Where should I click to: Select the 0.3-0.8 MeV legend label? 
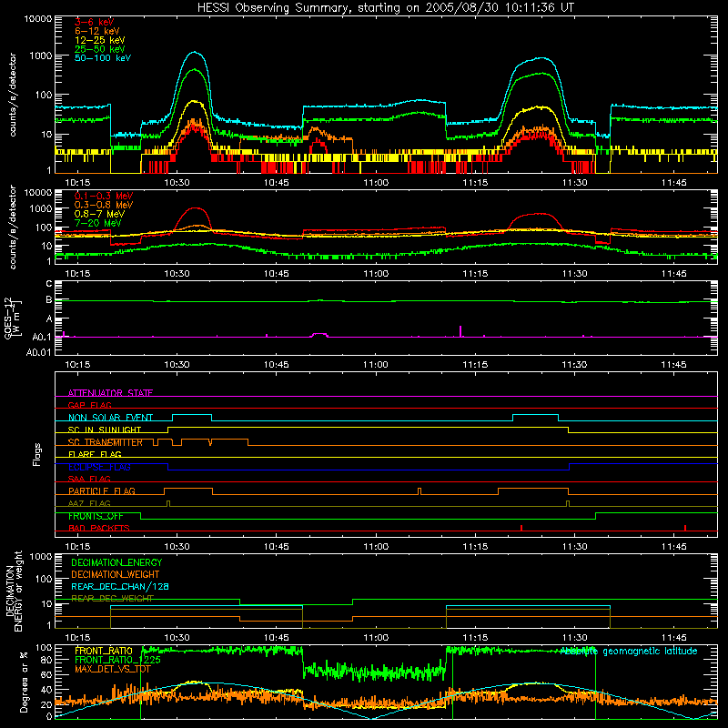pos(104,205)
